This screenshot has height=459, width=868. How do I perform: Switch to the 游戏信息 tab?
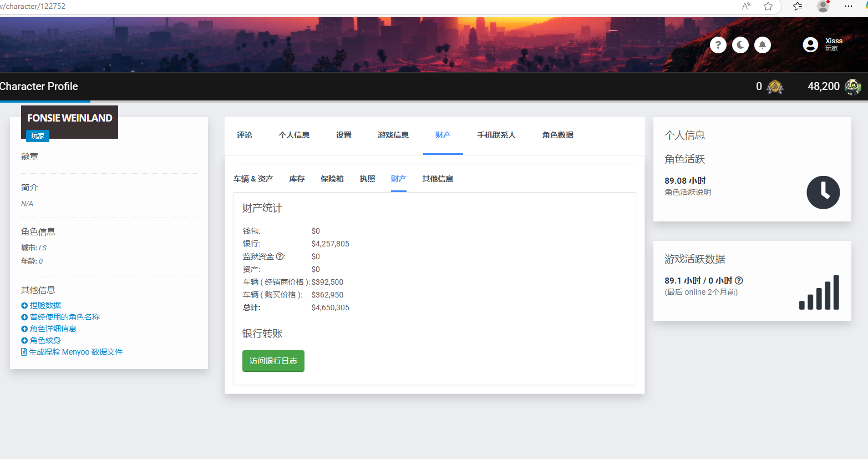click(393, 135)
